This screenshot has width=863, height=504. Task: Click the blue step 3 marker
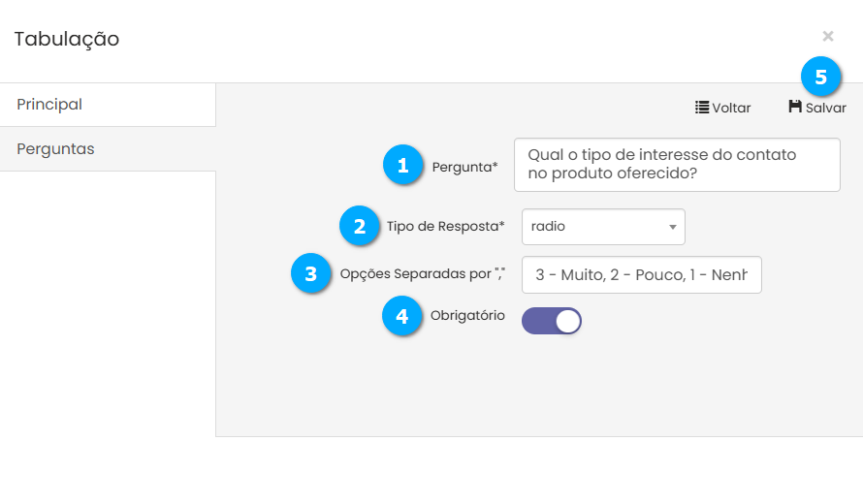click(x=311, y=273)
